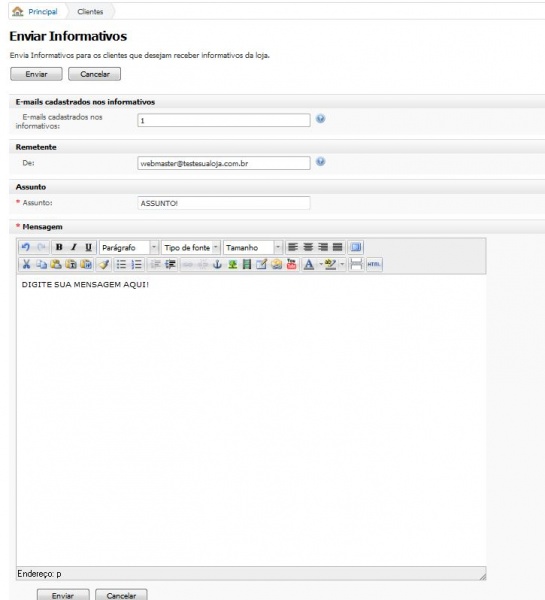Click the bottom Cancelar button

(x=121, y=595)
